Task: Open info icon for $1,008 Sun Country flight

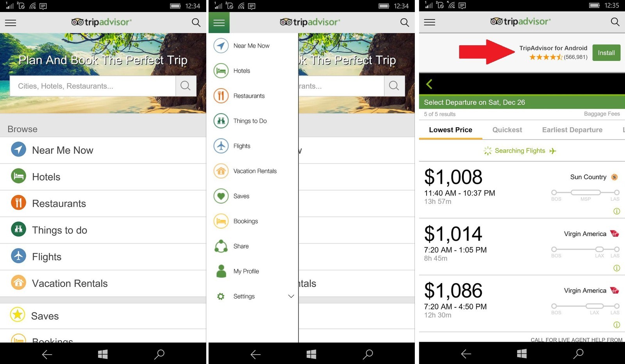Action: pyautogui.click(x=616, y=211)
